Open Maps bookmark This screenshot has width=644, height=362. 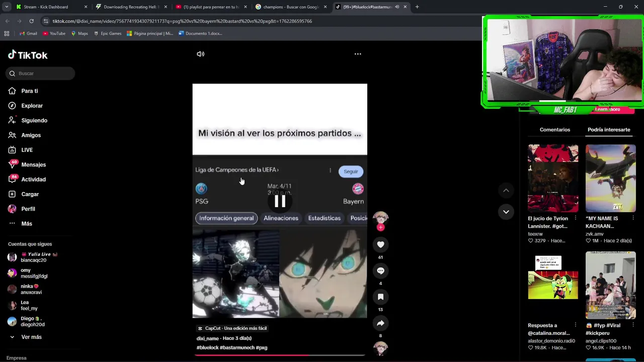[79, 34]
